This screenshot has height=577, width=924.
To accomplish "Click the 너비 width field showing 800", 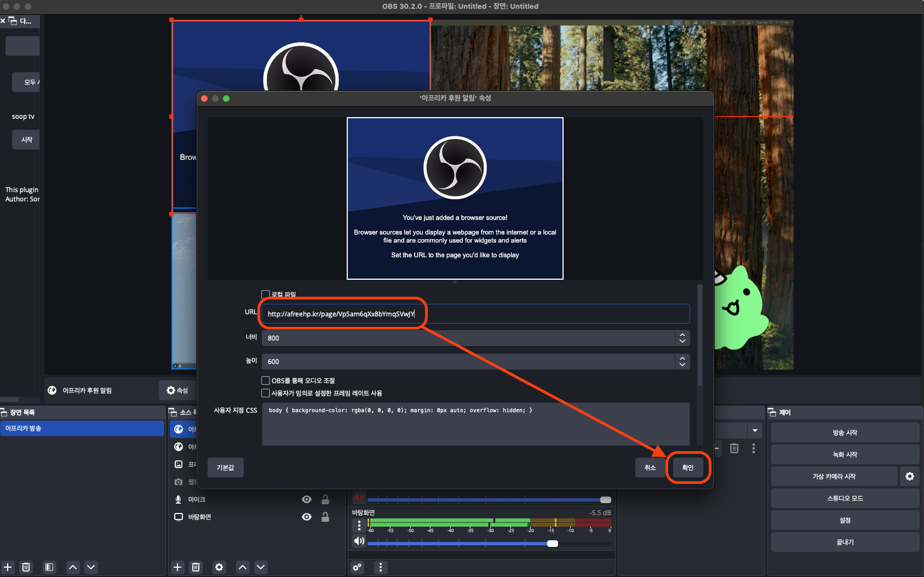I will pyautogui.click(x=469, y=338).
